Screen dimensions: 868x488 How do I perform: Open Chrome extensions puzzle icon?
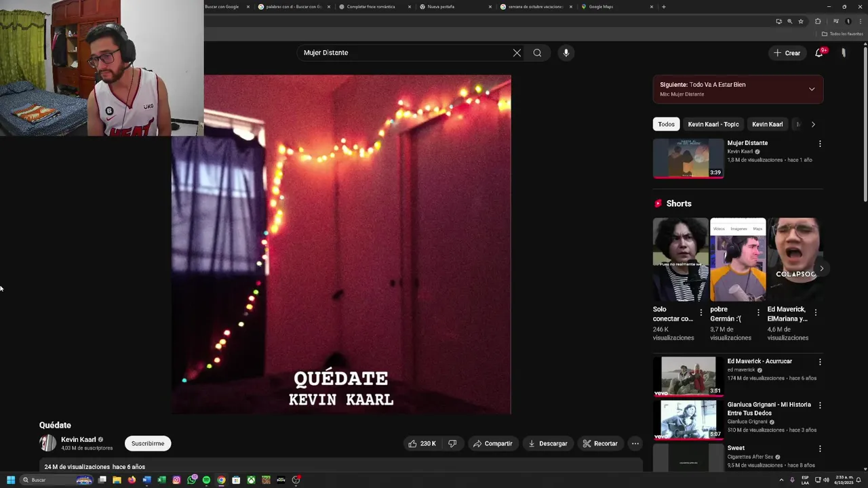click(818, 21)
